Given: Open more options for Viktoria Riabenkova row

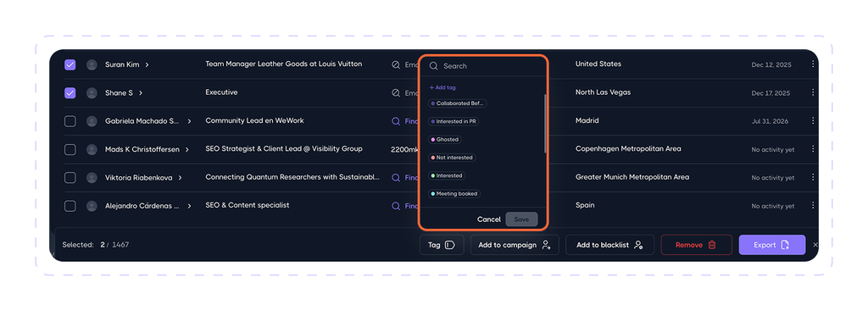Looking at the screenshot, I should (813, 177).
